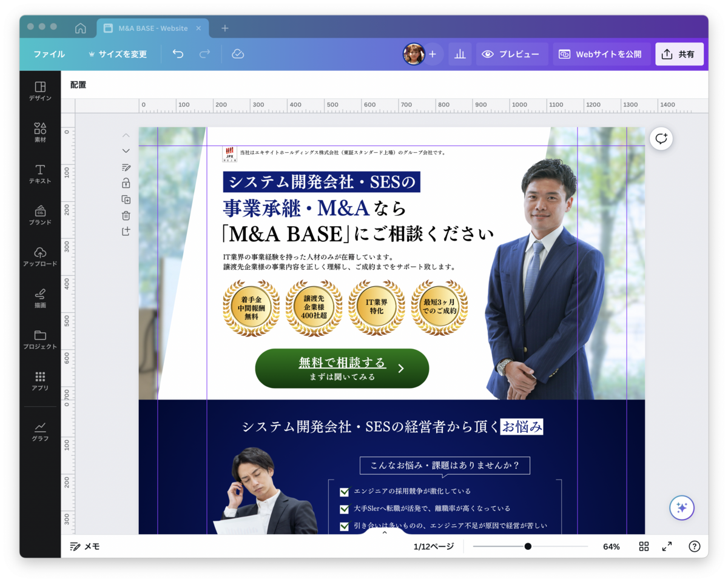Open the Apps (アプリ) panel
Image resolution: width=728 pixels, height=582 pixels.
click(x=40, y=381)
